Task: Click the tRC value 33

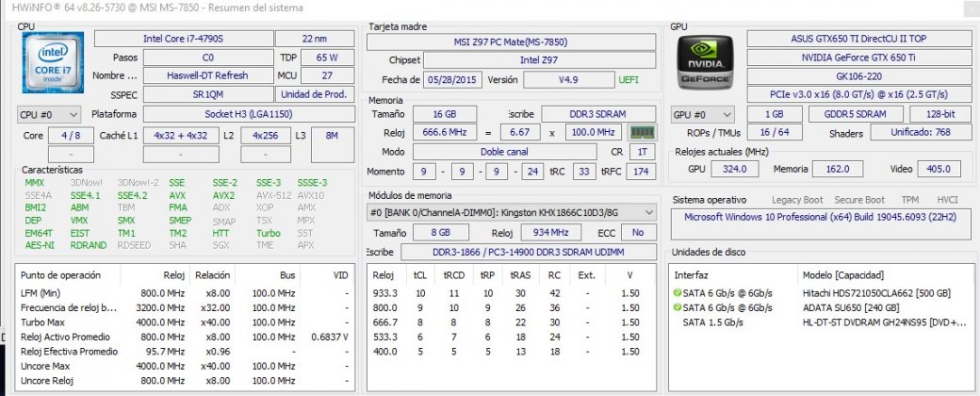Action: (583, 172)
